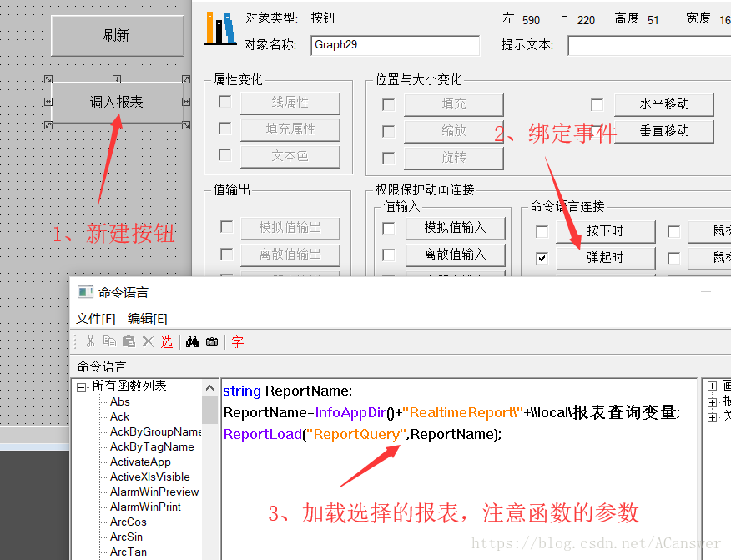Viewport: 731px width, 560px height.
Task: Enable the 线属性 checkbox
Action: (x=225, y=102)
